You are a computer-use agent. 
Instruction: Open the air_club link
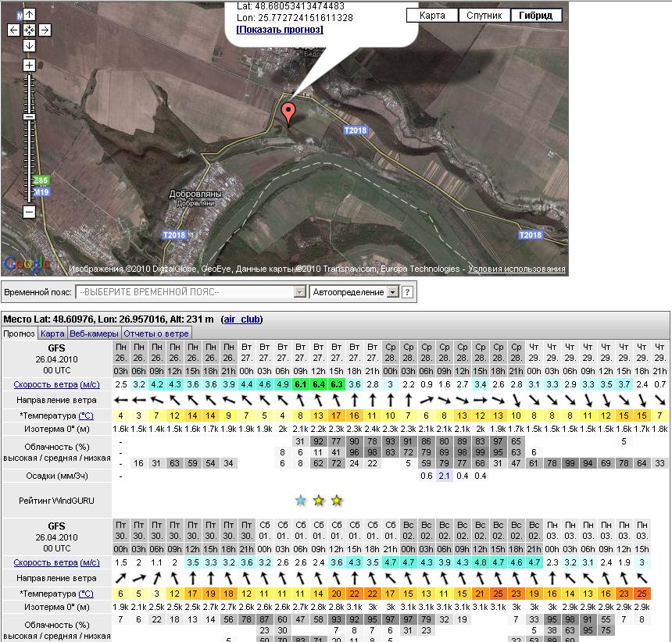pos(242,319)
